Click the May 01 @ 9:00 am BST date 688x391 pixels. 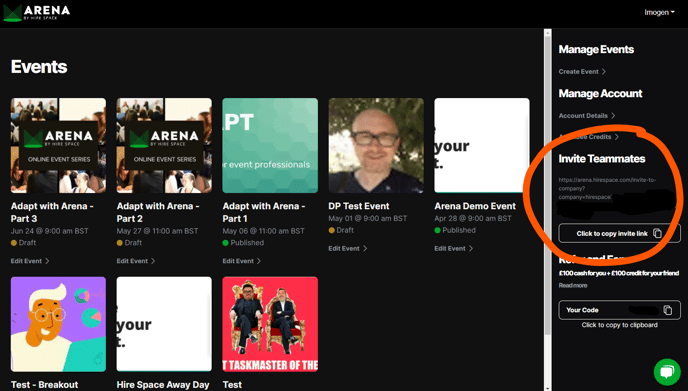tap(368, 219)
